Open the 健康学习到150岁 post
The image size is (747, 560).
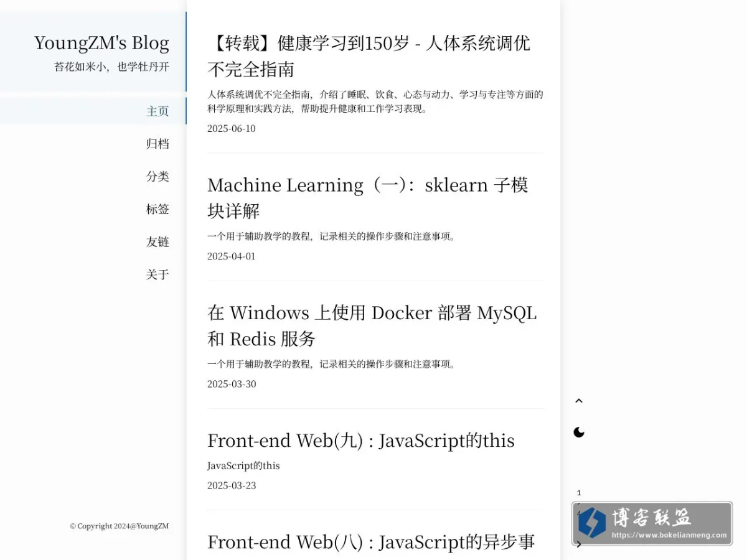coord(369,56)
